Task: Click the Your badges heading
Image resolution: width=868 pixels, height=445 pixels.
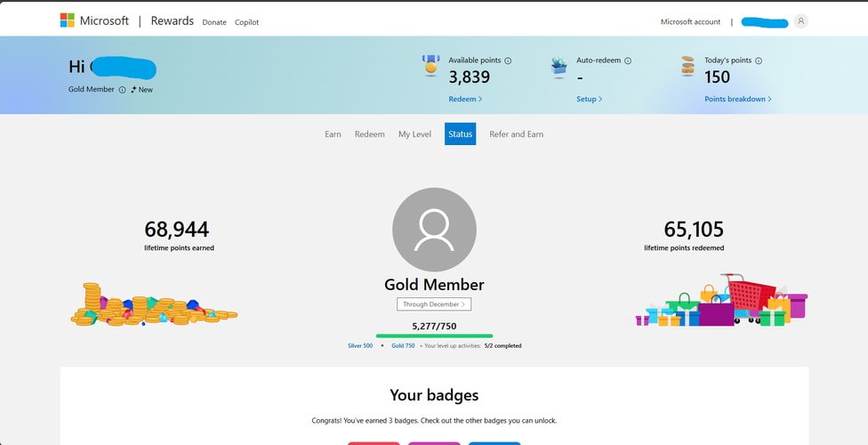Action: coord(434,395)
